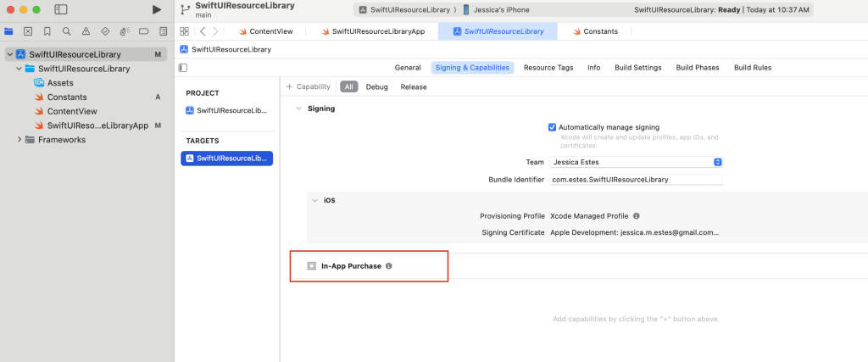Switch to the General tab

click(x=408, y=68)
